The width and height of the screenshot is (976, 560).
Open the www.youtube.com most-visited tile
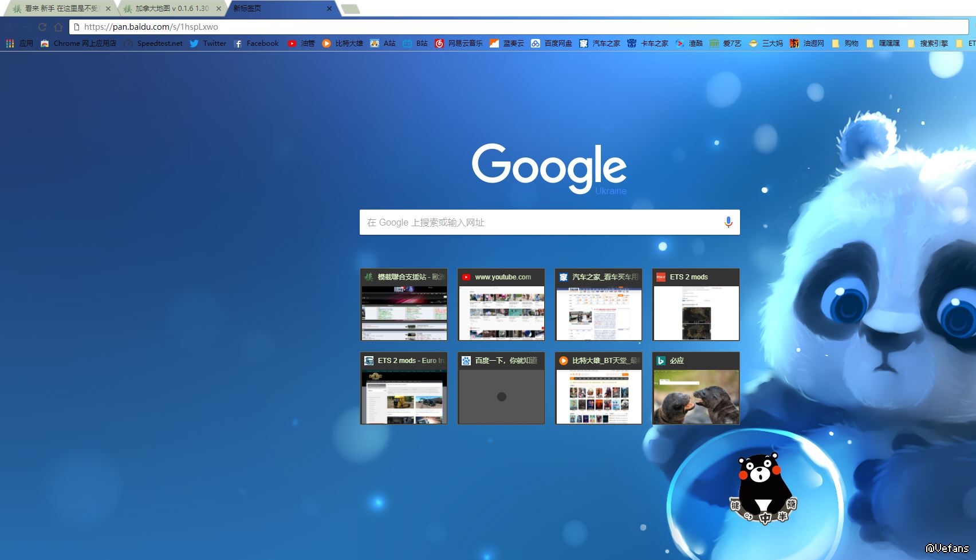point(501,305)
